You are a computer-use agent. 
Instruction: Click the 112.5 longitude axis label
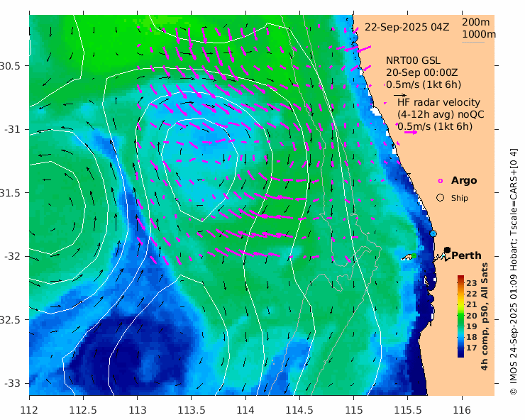pos(83,410)
